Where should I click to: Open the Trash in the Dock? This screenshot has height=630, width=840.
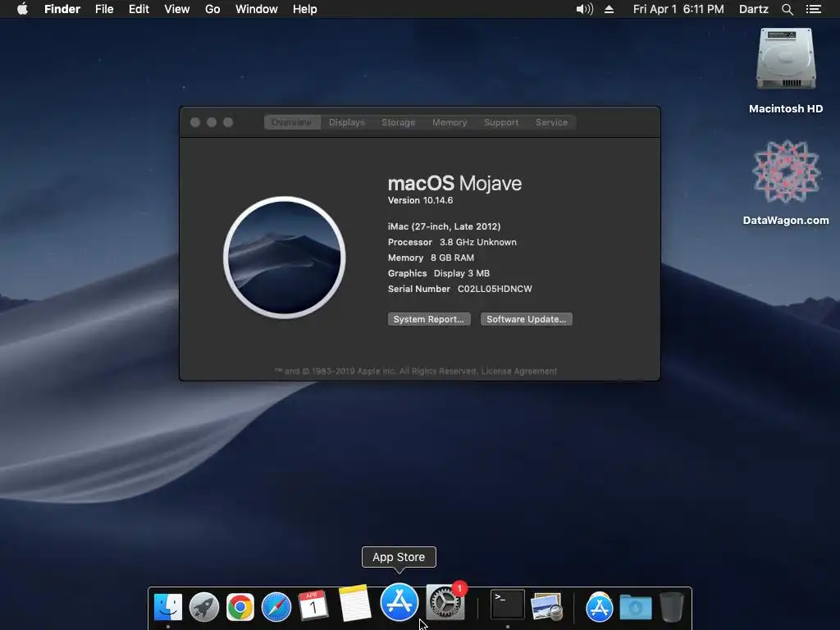pos(671,607)
